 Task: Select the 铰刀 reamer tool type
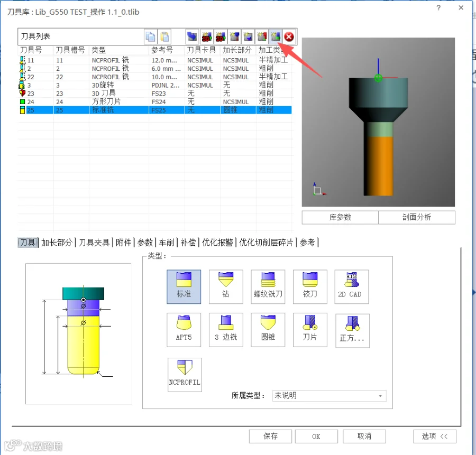pyautogui.click(x=310, y=286)
